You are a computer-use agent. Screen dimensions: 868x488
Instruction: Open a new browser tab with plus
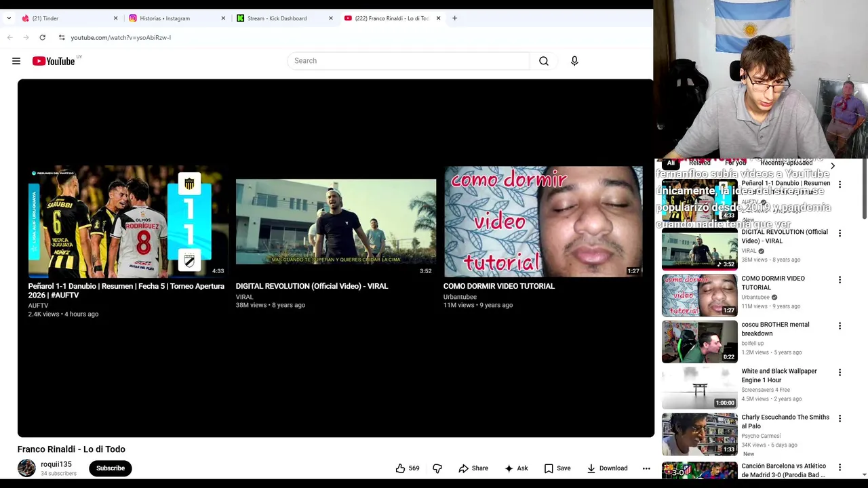(x=454, y=18)
